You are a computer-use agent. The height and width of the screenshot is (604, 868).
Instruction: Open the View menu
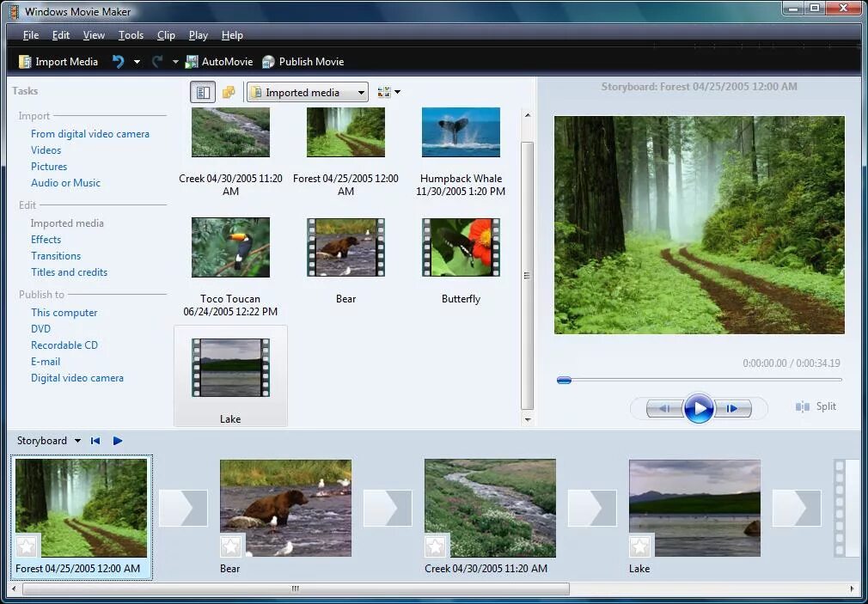click(x=94, y=35)
